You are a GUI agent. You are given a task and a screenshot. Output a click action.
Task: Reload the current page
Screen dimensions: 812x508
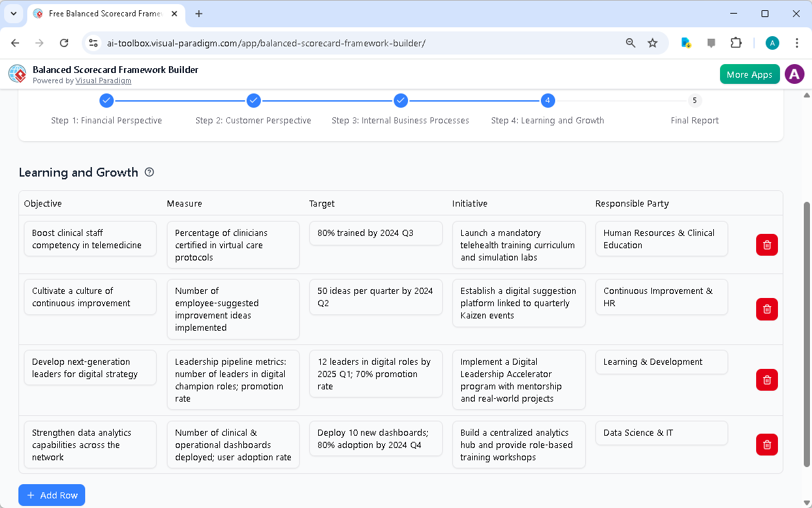(x=64, y=42)
